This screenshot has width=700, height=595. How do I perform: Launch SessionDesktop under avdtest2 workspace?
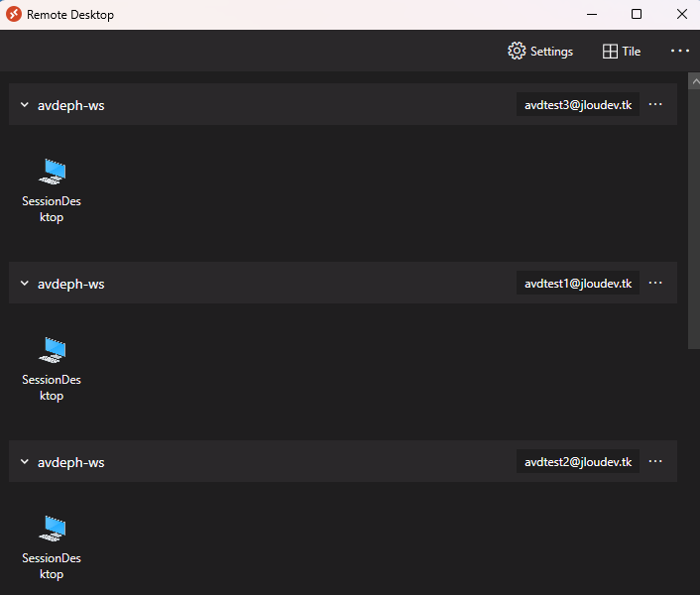pos(52,547)
